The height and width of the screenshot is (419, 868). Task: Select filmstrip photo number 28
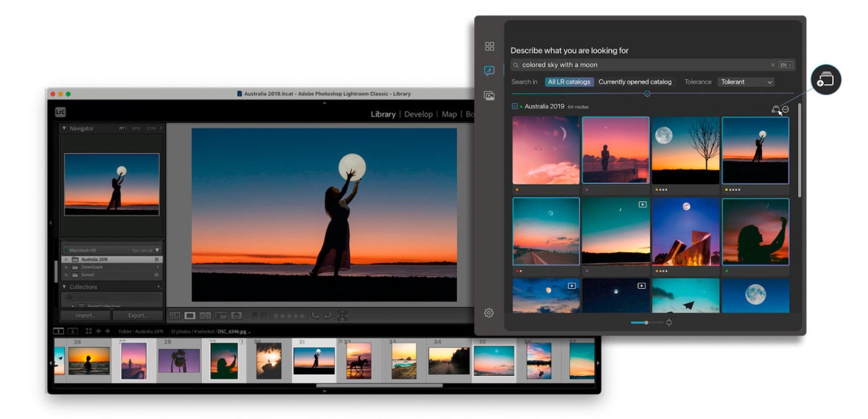(179, 361)
